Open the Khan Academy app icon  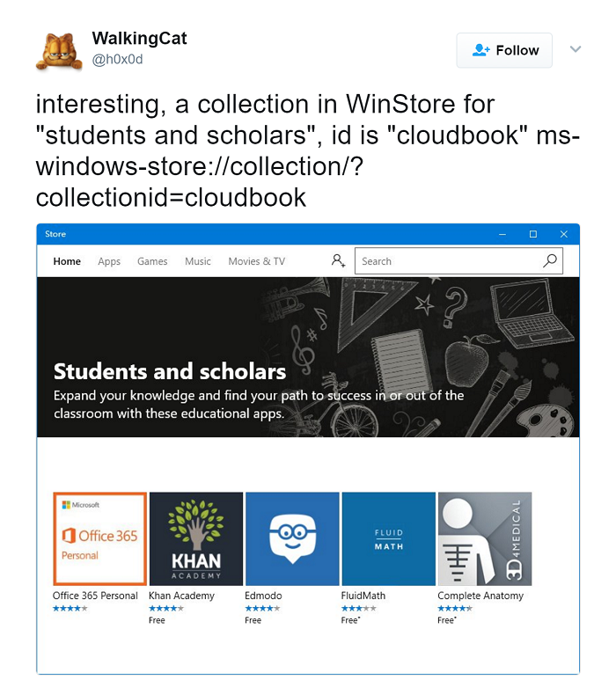click(x=195, y=538)
